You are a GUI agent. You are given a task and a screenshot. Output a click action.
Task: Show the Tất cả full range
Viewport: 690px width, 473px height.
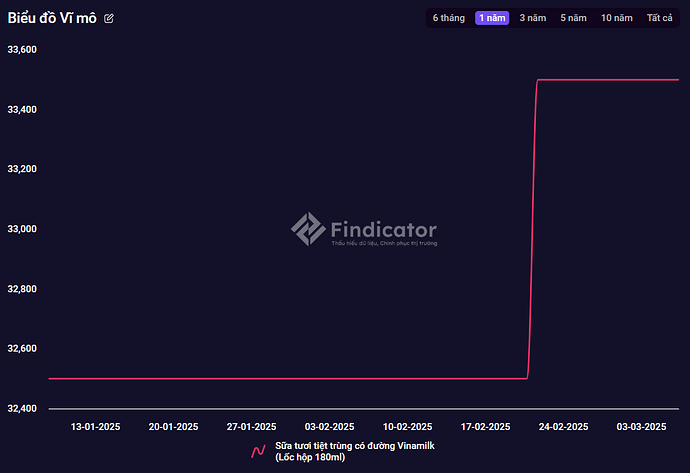tap(659, 18)
